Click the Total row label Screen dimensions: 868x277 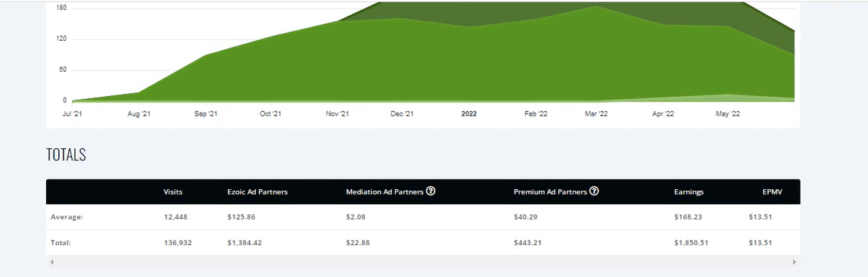tap(61, 243)
